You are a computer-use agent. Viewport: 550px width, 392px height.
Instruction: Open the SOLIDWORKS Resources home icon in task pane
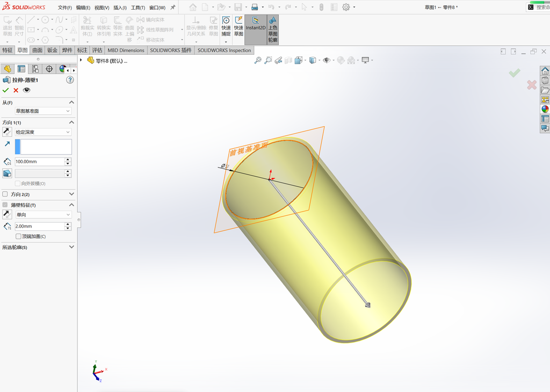click(x=545, y=71)
